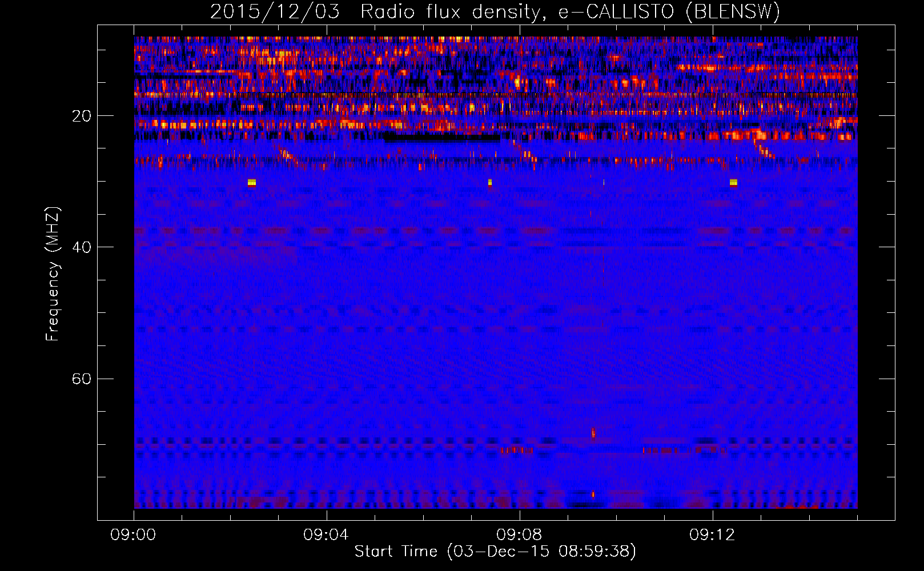Click the yellow marker near 09:12 at 30 MHz
The image size is (924, 571).
tap(733, 183)
